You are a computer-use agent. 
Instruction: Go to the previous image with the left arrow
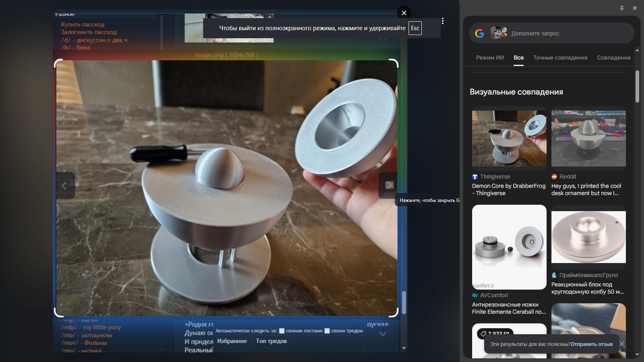click(64, 185)
